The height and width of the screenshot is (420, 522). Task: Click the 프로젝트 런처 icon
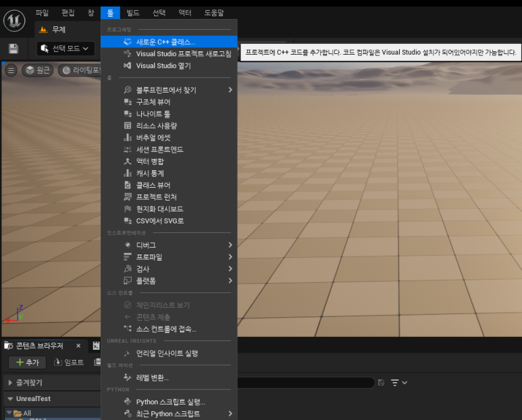click(128, 197)
